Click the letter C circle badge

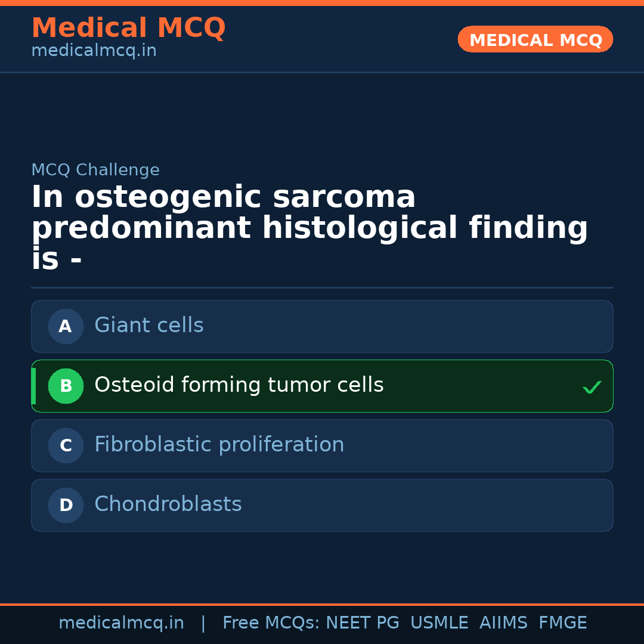[66, 445]
